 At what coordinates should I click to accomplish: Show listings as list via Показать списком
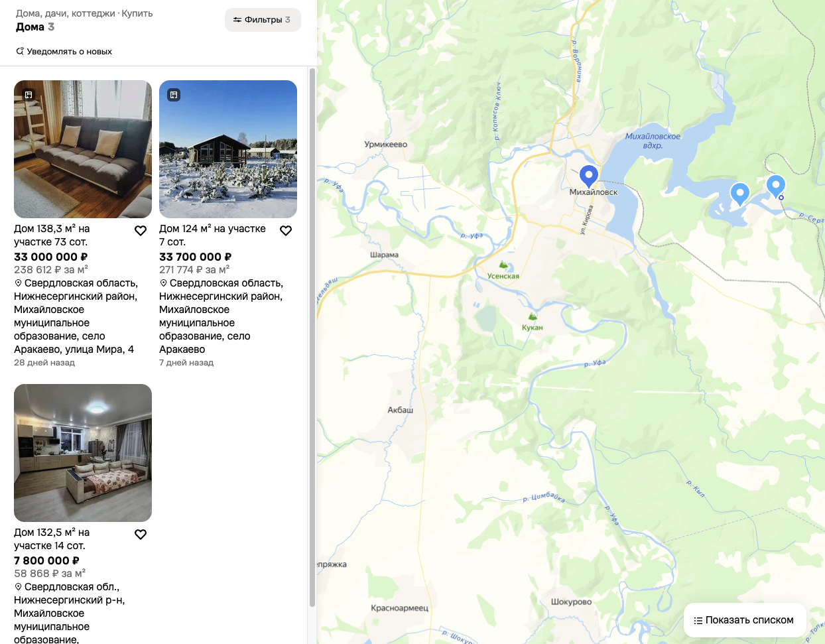point(744,620)
